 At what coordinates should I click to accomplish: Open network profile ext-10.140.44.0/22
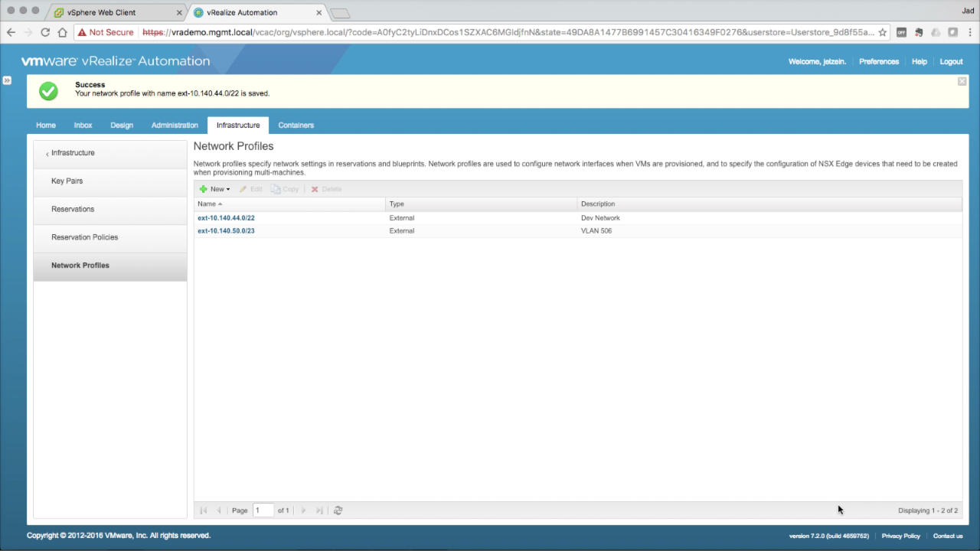point(226,218)
